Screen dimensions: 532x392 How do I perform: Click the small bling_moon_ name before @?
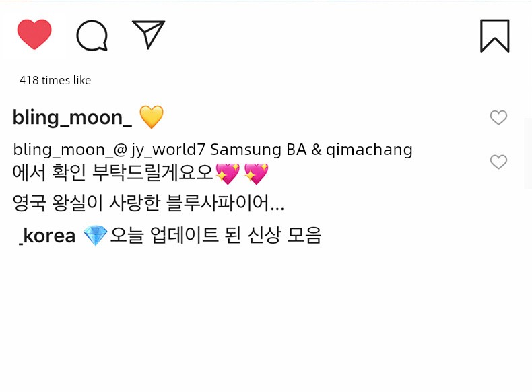63,150
